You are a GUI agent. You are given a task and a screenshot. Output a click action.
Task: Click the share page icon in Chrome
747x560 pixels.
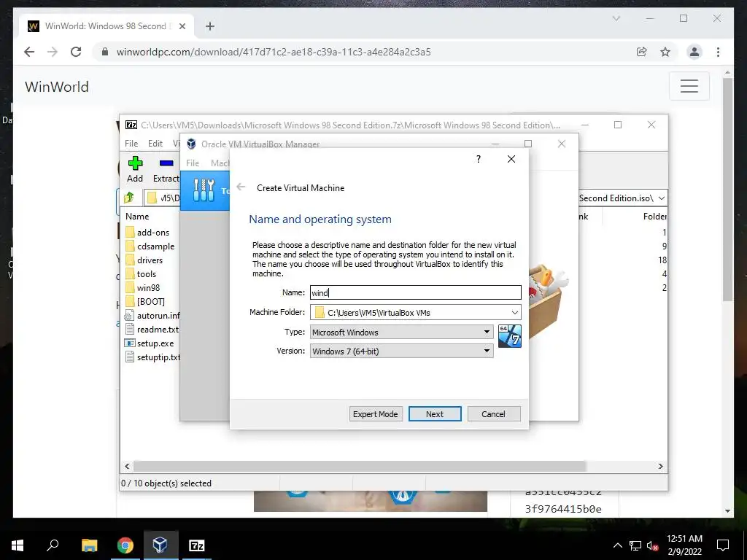point(642,52)
